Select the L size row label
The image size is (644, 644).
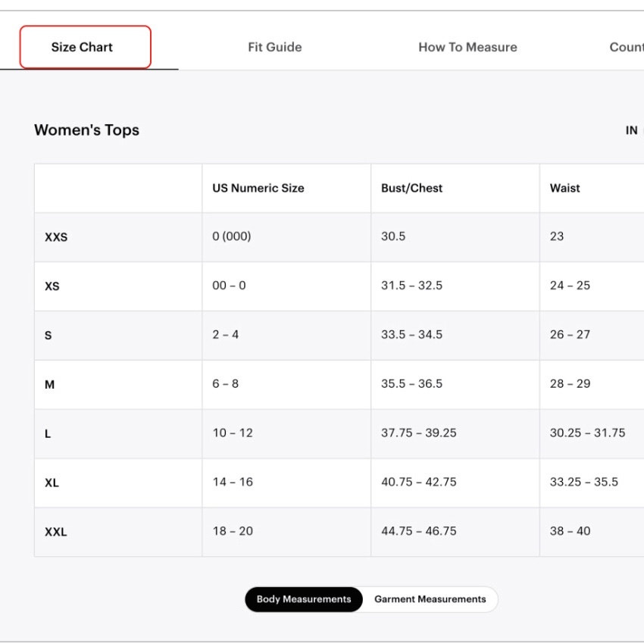pyautogui.click(x=48, y=433)
